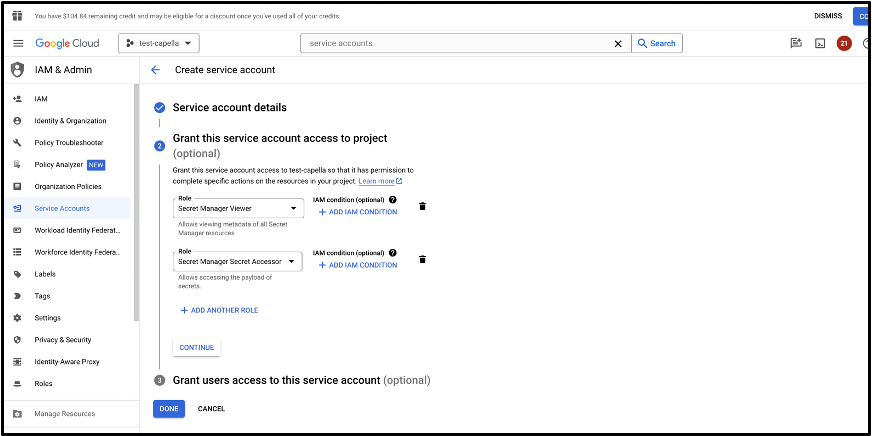
Task: Open Workforce Identity Federation page
Action: [77, 252]
